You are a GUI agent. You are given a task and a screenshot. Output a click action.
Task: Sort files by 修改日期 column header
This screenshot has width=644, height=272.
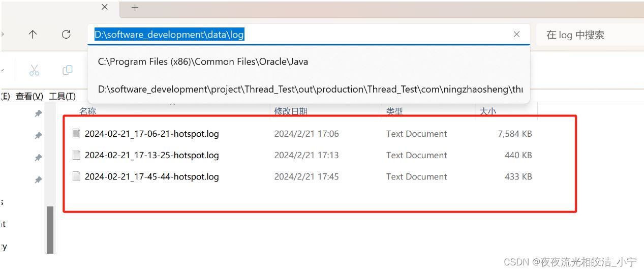[x=291, y=111]
